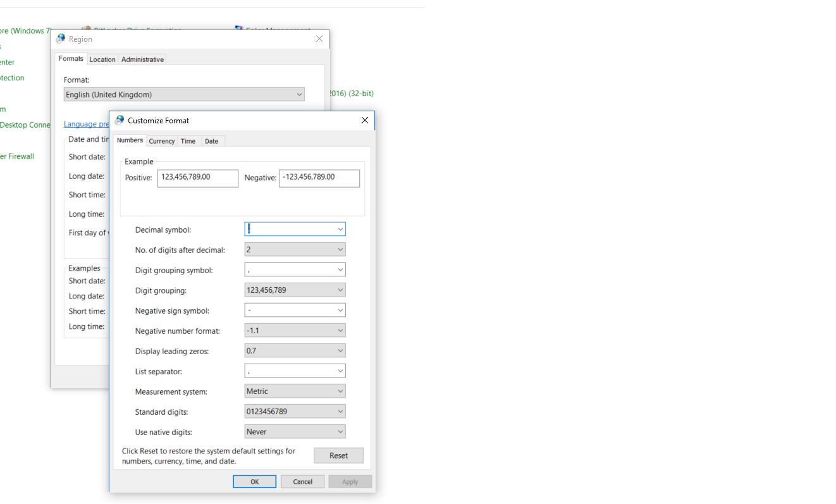The image size is (836, 504).
Task: Open the Format language dropdown
Action: pos(299,94)
